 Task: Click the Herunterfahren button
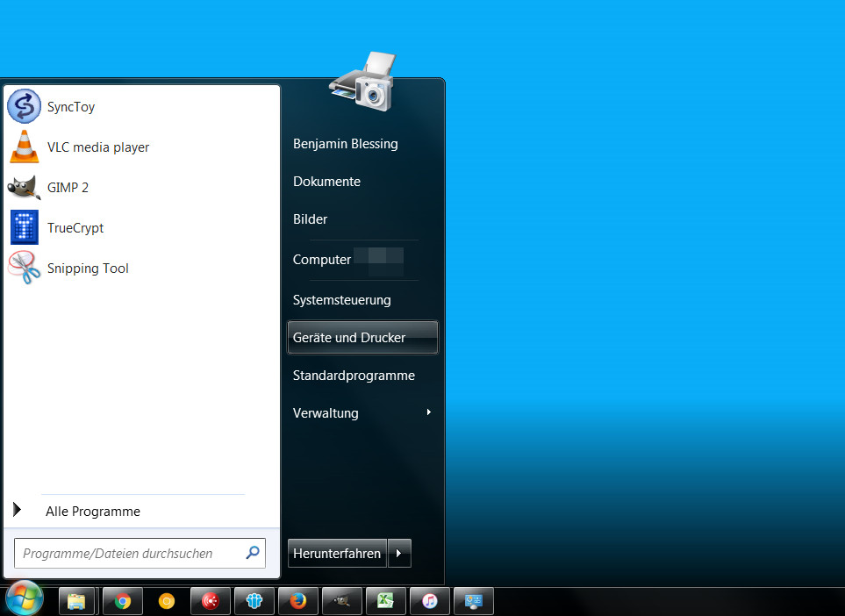337,553
